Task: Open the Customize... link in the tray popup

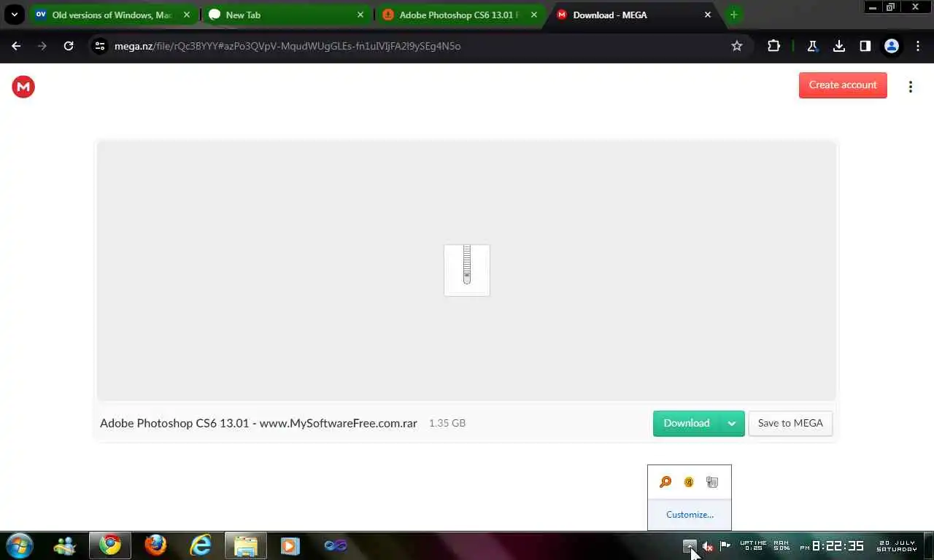Action: [x=690, y=514]
